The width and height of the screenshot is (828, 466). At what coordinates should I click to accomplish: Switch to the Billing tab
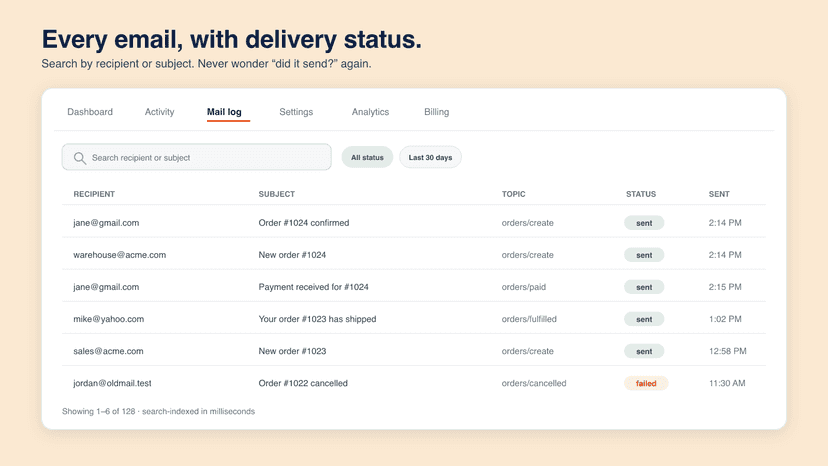(437, 112)
